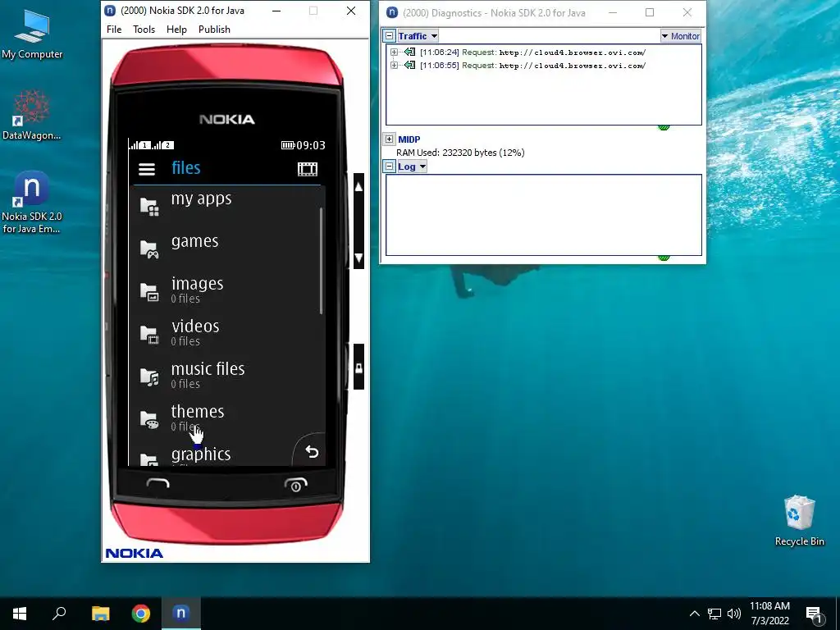Image resolution: width=840 pixels, height=630 pixels.
Task: Click the MIDP section label
Action: 409,139
